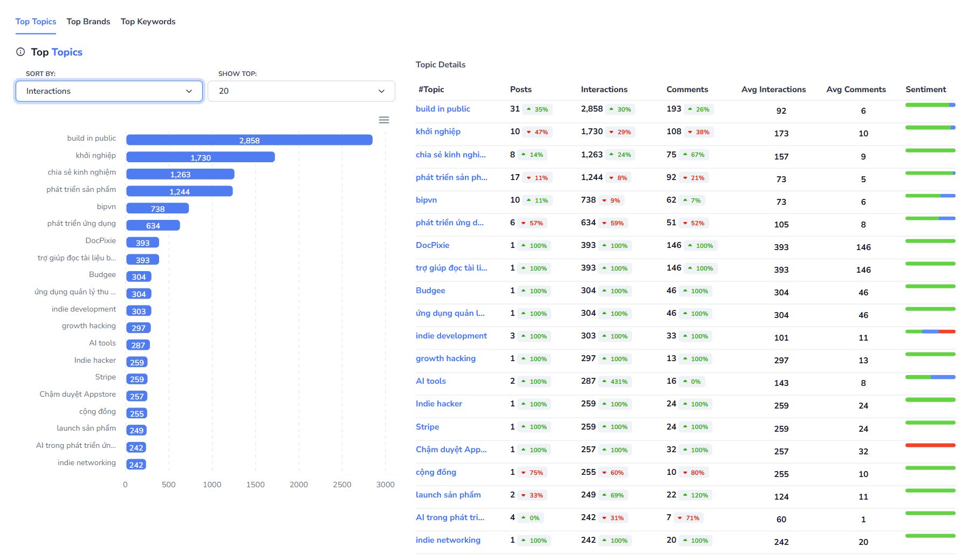Click the khởi nghiệp chart bar showing 1,730

(x=201, y=157)
